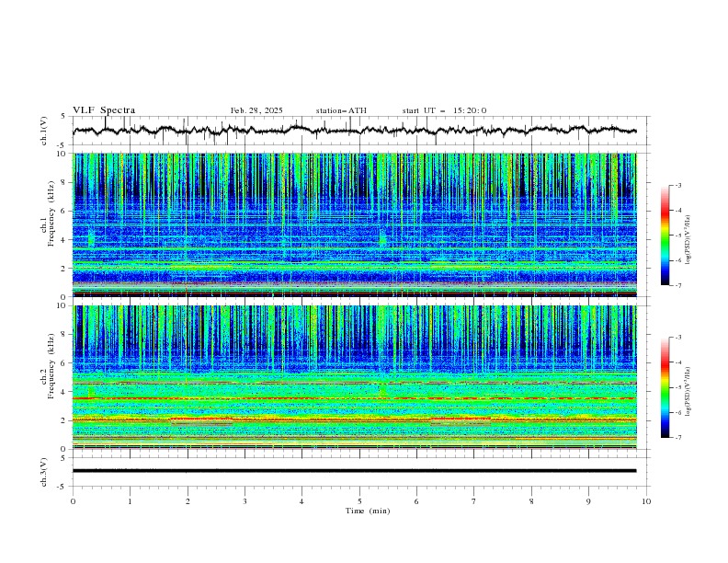Click the log(PSD) label beside ch.1 colorbar
Screen dimensions: 728x563
pos(688,240)
